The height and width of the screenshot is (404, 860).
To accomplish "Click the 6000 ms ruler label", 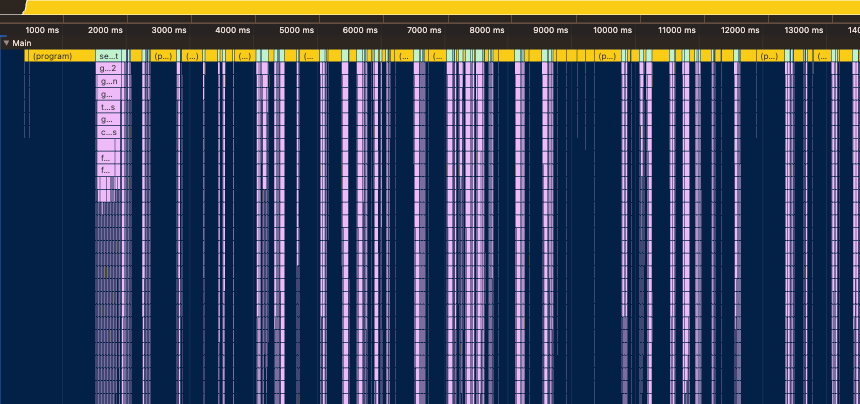I will [359, 31].
